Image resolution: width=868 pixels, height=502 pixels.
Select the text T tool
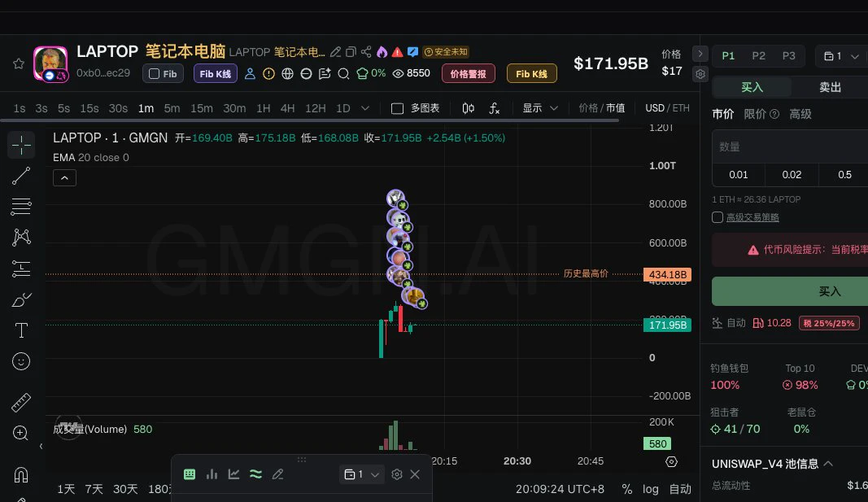click(21, 330)
